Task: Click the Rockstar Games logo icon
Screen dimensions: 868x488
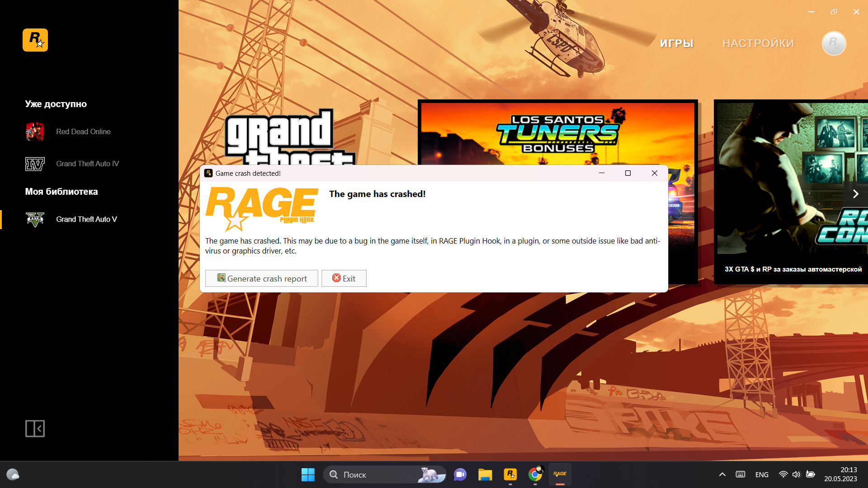Action: click(x=35, y=40)
